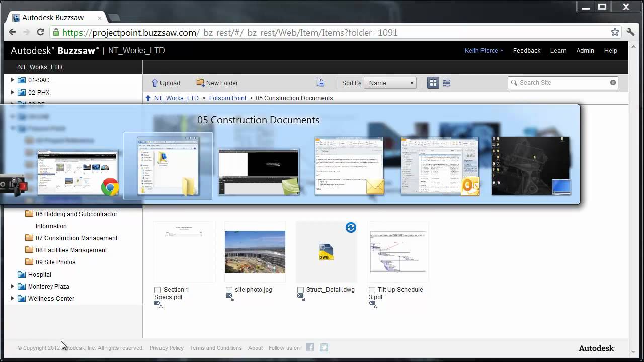This screenshot has height=362, width=644.
Task: Click the New Folder icon
Action: (x=200, y=83)
